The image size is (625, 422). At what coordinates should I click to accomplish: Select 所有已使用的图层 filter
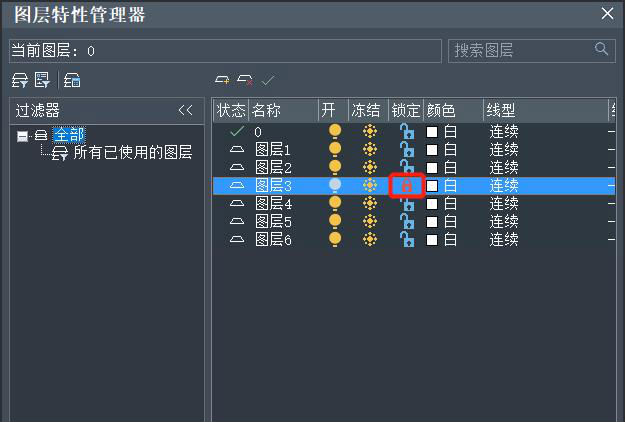[132, 153]
